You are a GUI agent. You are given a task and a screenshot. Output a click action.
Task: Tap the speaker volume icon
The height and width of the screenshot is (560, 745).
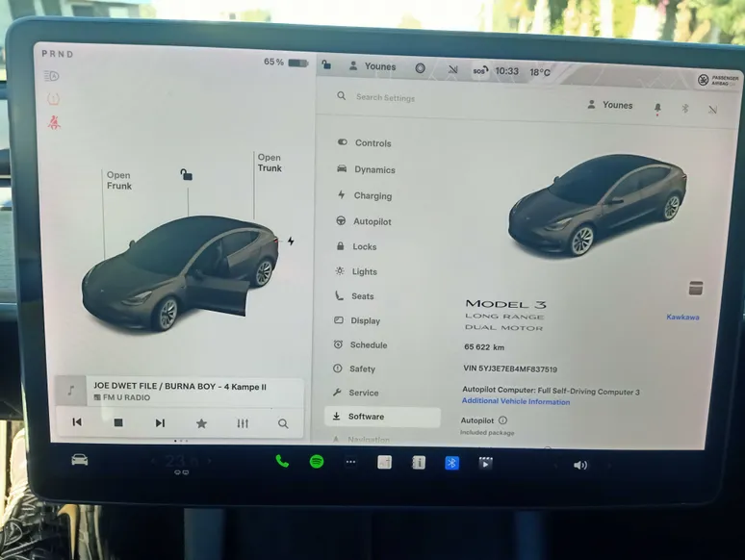point(580,465)
